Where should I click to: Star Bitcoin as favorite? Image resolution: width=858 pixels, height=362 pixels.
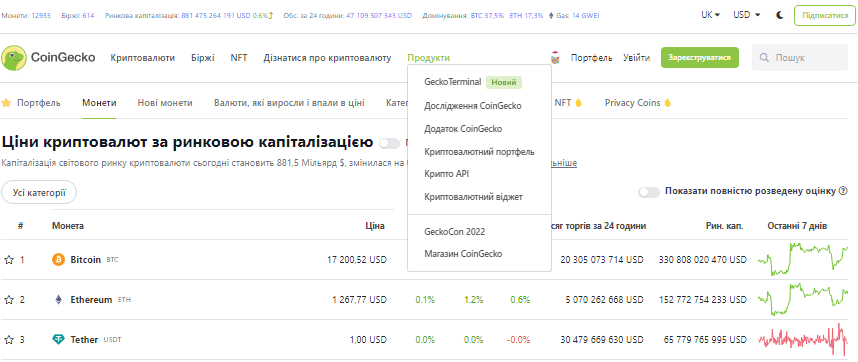[x=8, y=260]
